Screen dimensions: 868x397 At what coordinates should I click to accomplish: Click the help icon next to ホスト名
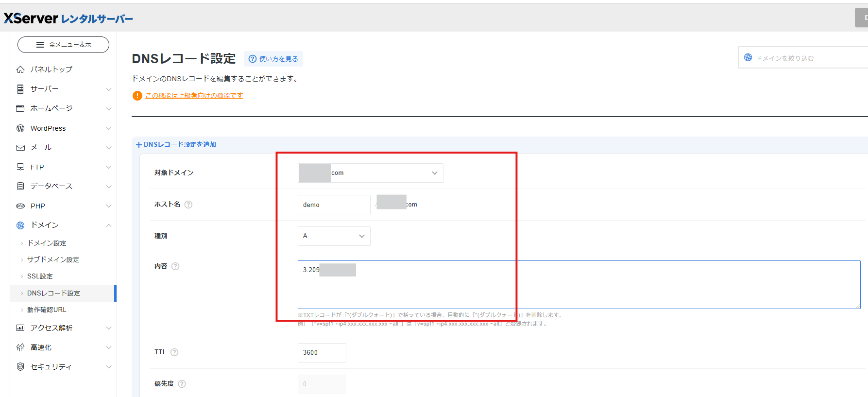188,205
